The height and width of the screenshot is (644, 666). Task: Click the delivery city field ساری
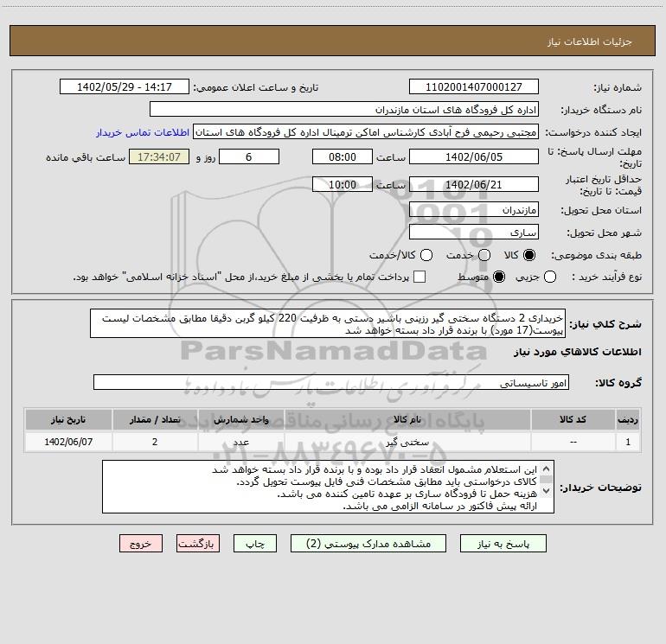pyautogui.click(x=474, y=233)
